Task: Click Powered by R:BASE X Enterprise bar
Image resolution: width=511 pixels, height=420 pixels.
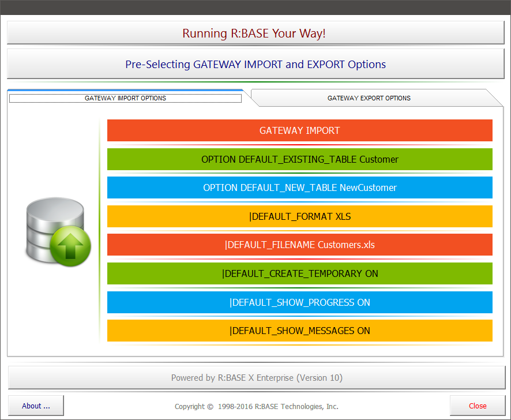Action: (256, 378)
